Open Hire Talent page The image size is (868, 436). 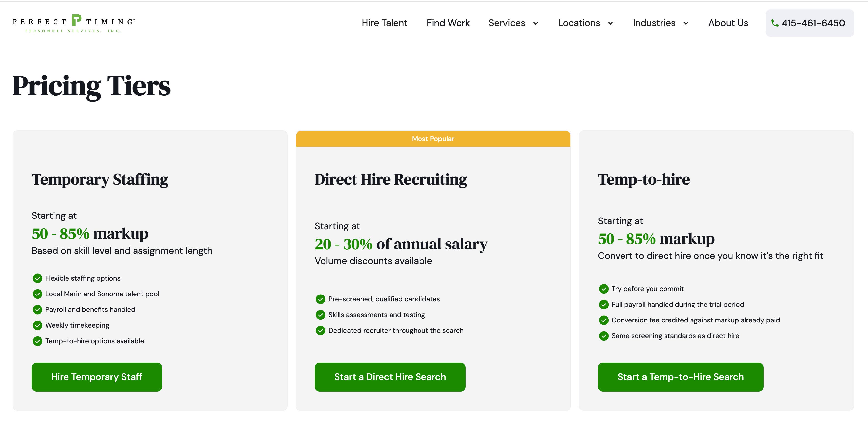tap(384, 23)
